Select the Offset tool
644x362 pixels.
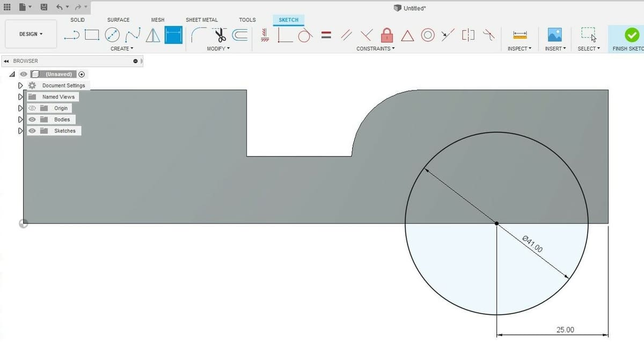(240, 35)
